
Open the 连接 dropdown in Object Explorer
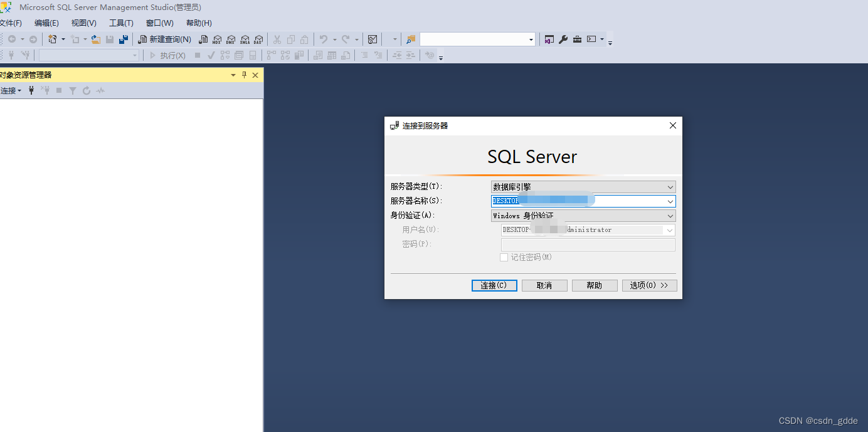click(10, 90)
